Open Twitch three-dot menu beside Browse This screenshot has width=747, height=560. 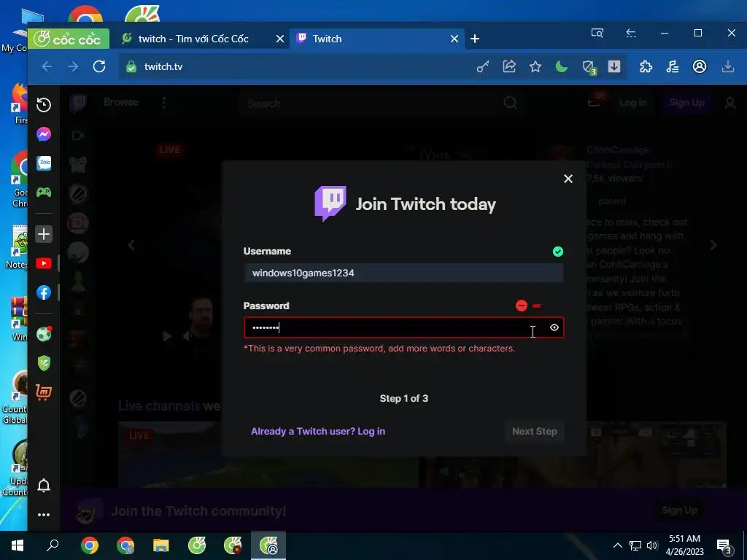point(164,102)
